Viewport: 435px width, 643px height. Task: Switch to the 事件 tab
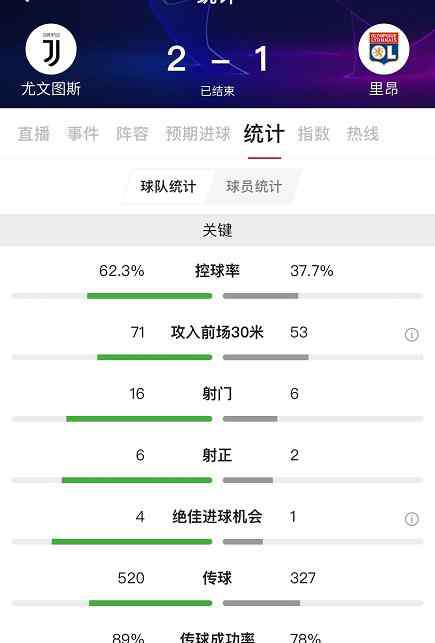pyautogui.click(x=83, y=134)
